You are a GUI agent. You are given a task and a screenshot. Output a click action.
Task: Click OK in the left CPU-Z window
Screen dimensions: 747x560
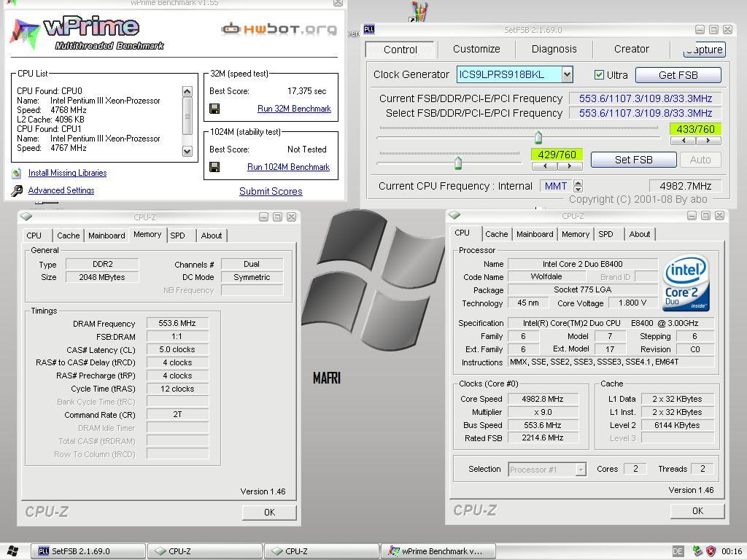pyautogui.click(x=269, y=513)
